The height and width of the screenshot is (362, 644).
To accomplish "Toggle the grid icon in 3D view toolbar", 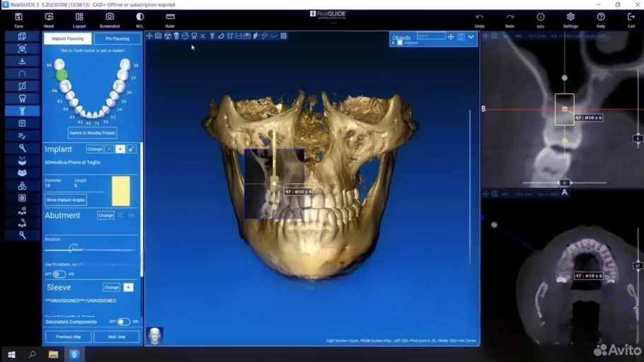I will pyautogui.click(x=284, y=36).
